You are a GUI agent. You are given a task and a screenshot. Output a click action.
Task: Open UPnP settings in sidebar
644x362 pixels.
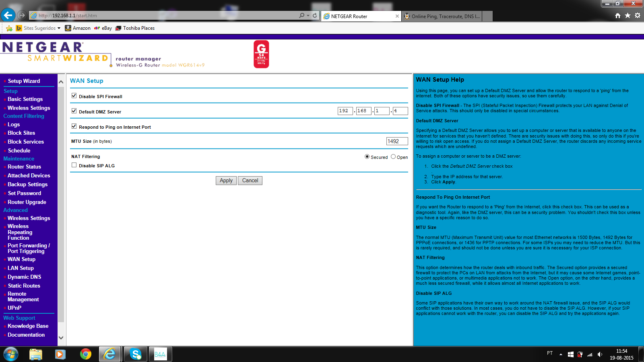click(14, 308)
